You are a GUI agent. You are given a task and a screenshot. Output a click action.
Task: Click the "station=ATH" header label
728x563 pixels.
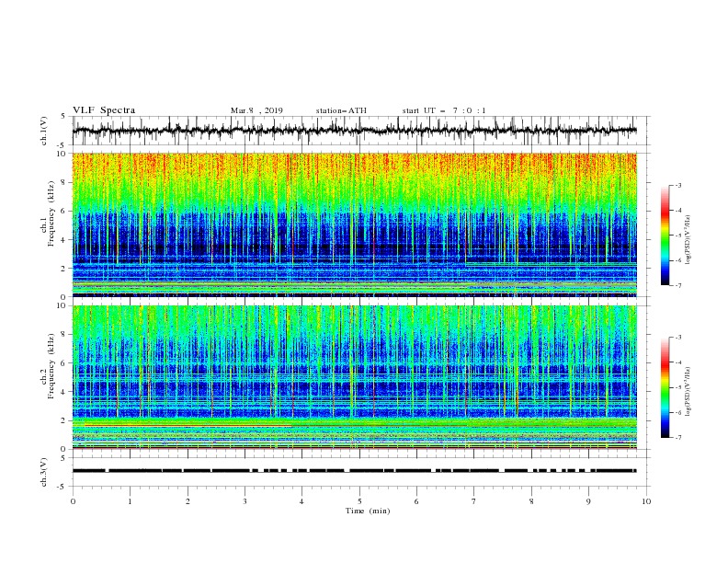click(341, 110)
